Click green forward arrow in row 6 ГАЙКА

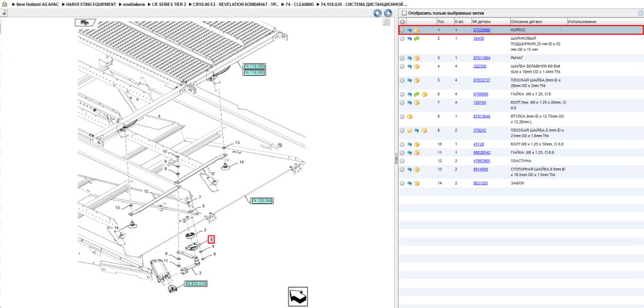click(417, 95)
